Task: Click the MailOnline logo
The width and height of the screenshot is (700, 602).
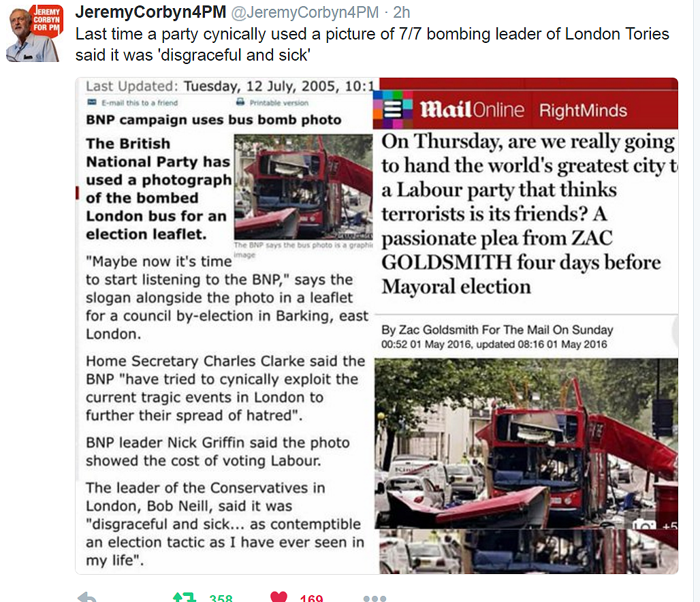Action: 472,110
